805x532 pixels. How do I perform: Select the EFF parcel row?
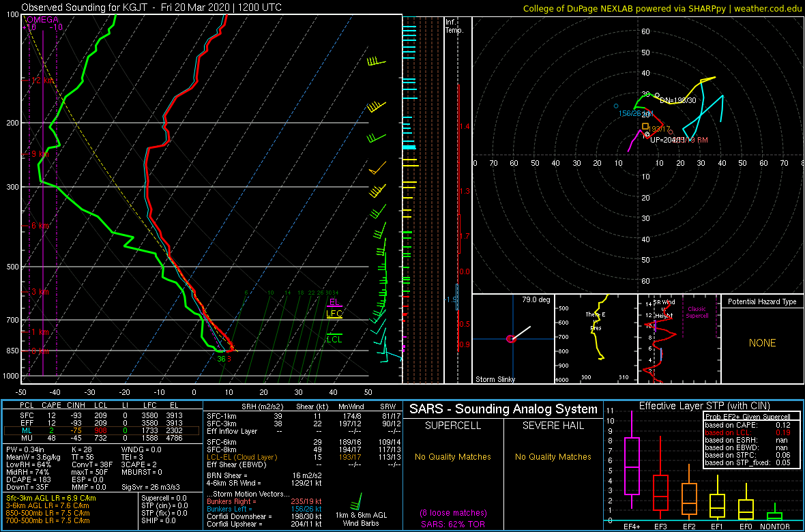pyautogui.click(x=102, y=423)
